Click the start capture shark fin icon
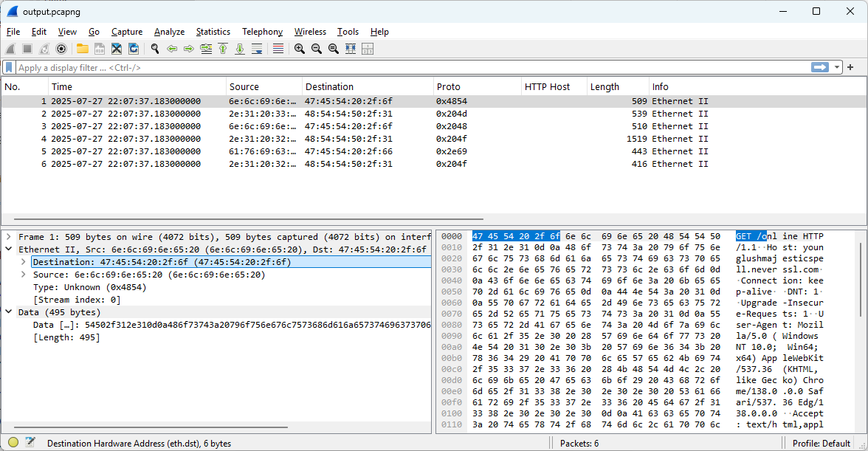Viewport: 868px width, 451px height. click(x=10, y=49)
